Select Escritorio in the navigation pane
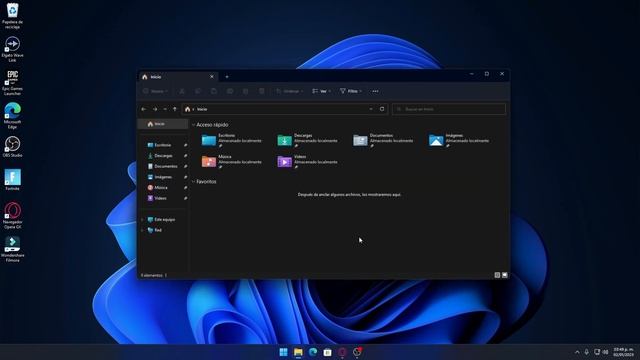The image size is (640, 360). [x=163, y=145]
